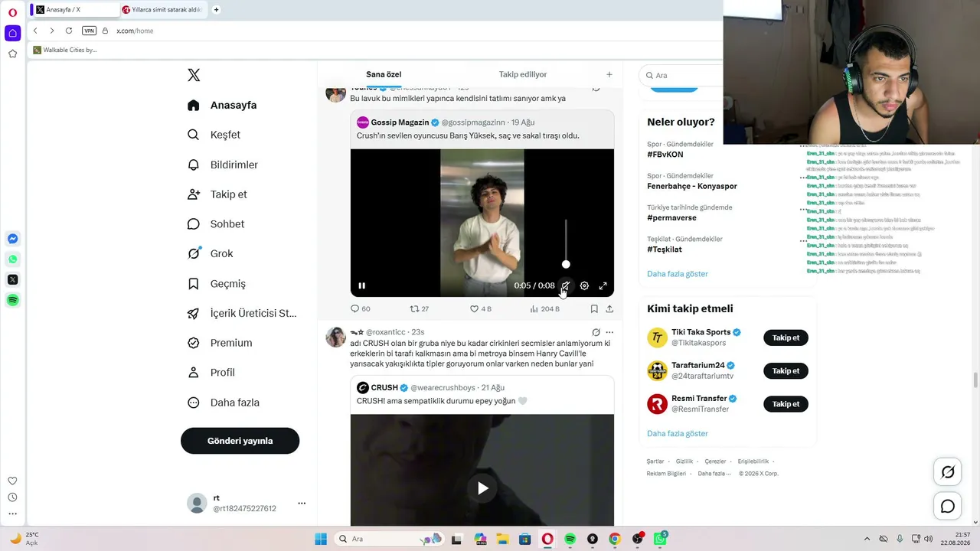The height and width of the screenshot is (551, 980).
Task: Open the #FBvKON trend
Action: (x=665, y=155)
